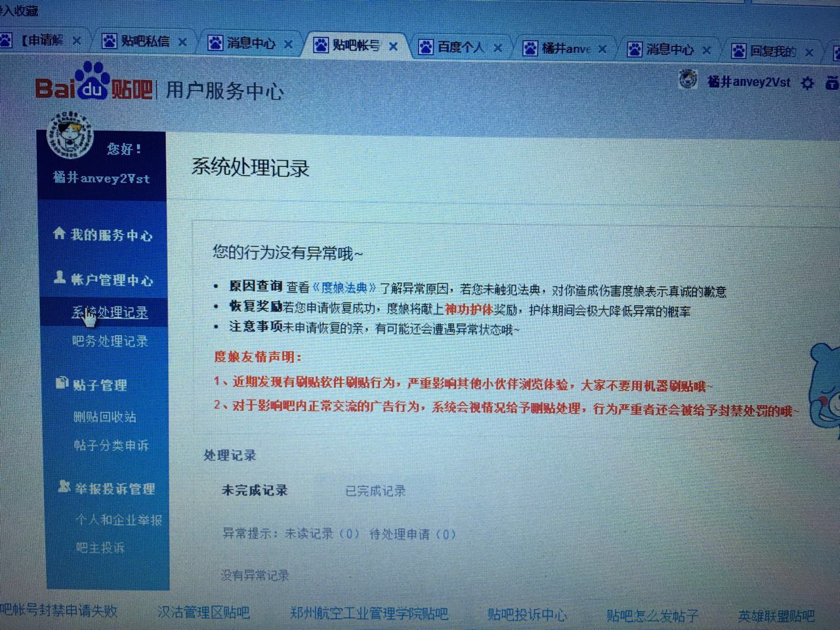Click the home icon beside 我的服务中心
Screen dimensions: 840x630
[59, 234]
